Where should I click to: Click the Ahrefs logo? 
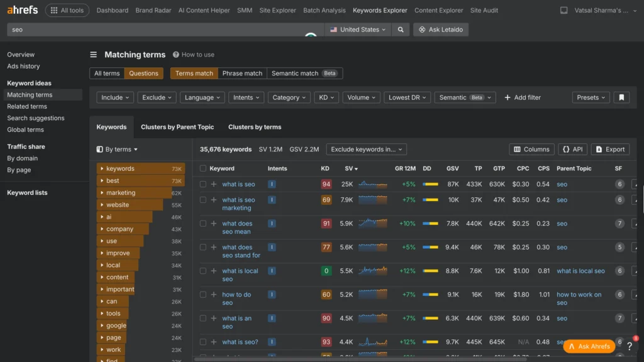click(x=22, y=10)
